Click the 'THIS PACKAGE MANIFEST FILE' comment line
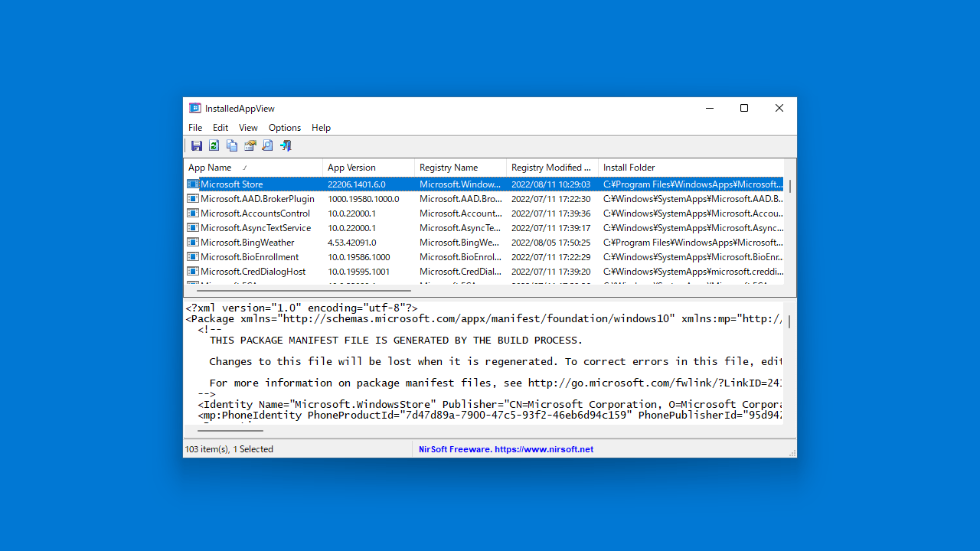The image size is (980, 551). [396, 340]
